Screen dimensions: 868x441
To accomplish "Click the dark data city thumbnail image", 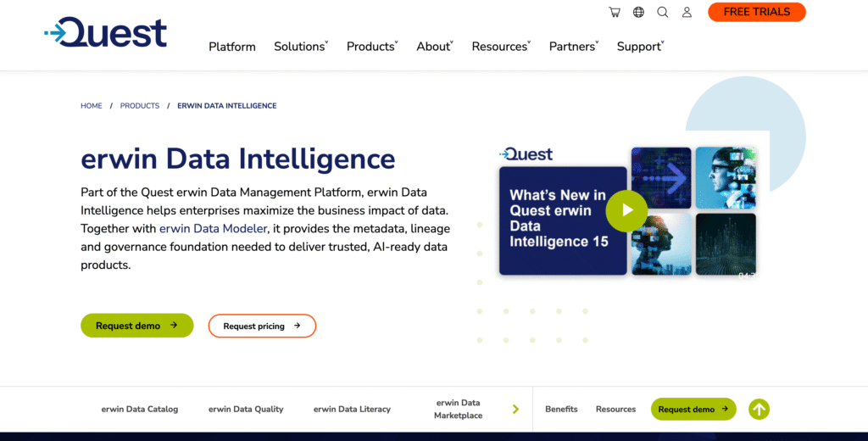I will 726,244.
